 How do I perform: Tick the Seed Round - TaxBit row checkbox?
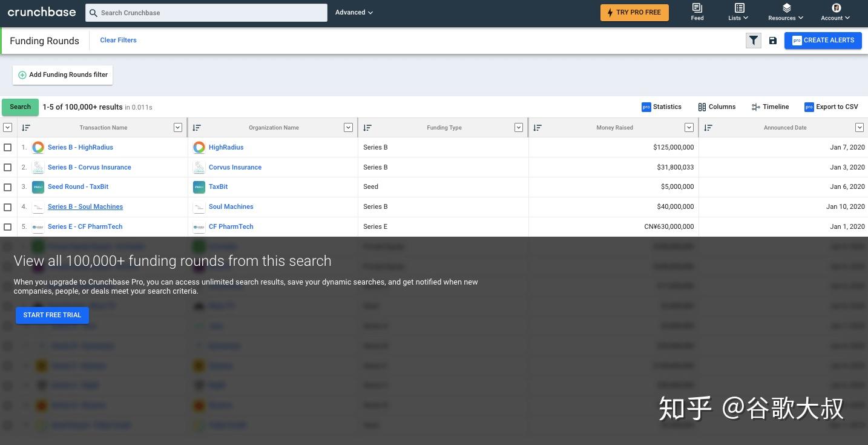8,187
